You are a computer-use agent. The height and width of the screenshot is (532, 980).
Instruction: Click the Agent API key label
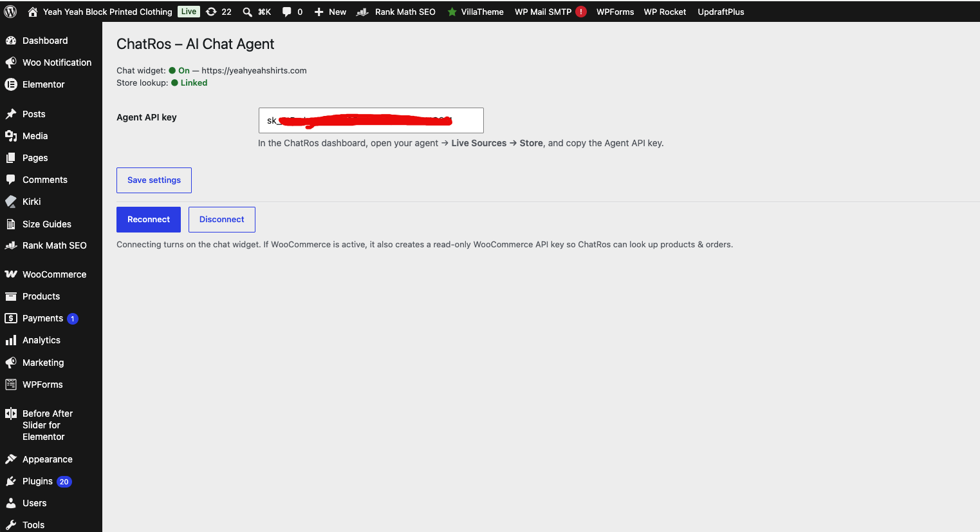point(147,117)
